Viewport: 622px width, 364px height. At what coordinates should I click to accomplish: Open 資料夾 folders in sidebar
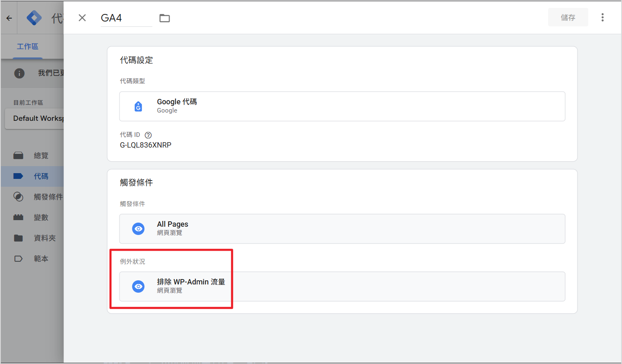point(32,238)
